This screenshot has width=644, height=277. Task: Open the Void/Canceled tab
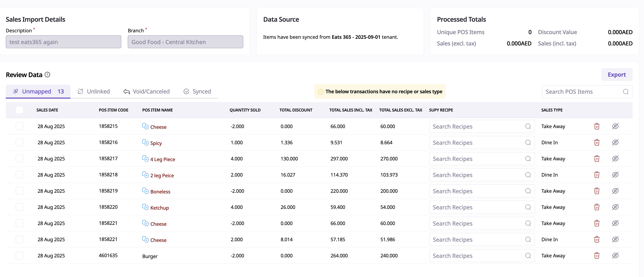click(146, 91)
